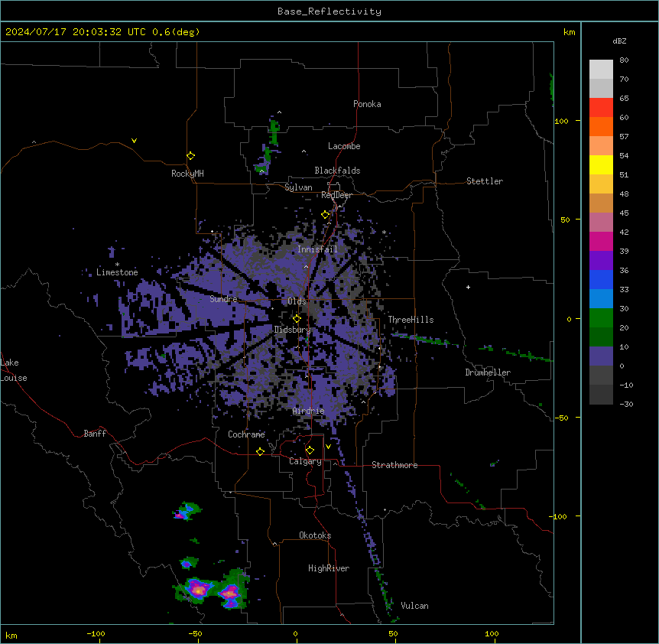Click the RedDeer city label
The height and width of the screenshot is (644, 659).
point(337,195)
